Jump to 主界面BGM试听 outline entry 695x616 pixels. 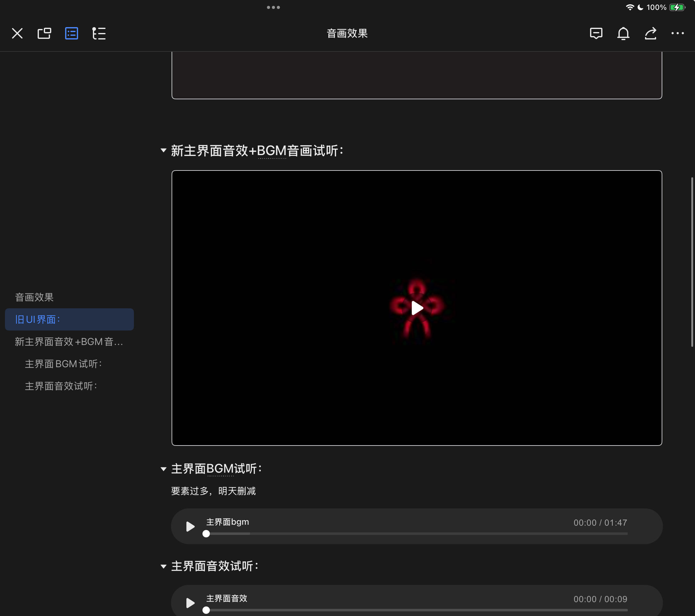point(63,364)
